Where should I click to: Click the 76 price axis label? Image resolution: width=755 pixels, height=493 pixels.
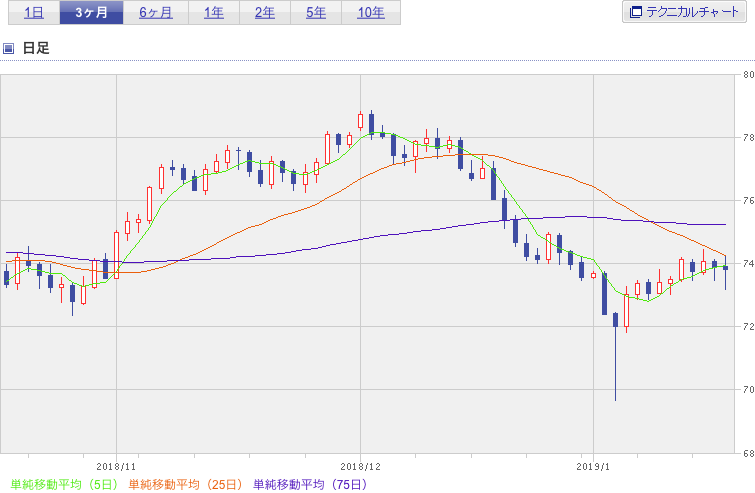coord(749,201)
